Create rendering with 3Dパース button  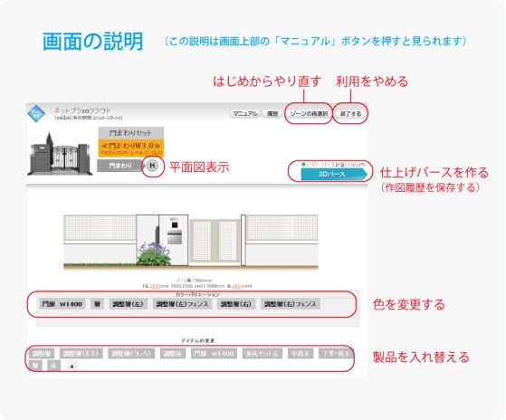tap(333, 174)
